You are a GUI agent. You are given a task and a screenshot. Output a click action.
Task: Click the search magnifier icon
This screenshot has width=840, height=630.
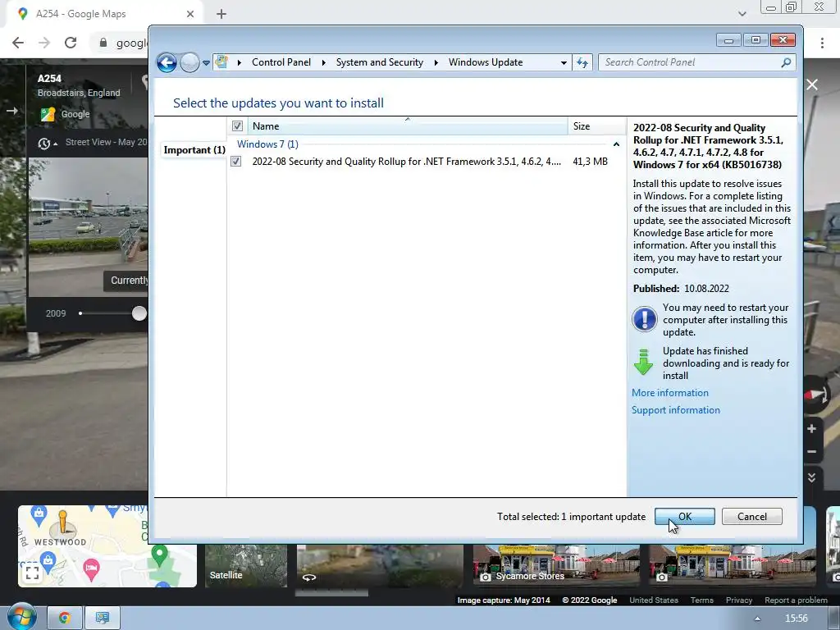point(786,62)
